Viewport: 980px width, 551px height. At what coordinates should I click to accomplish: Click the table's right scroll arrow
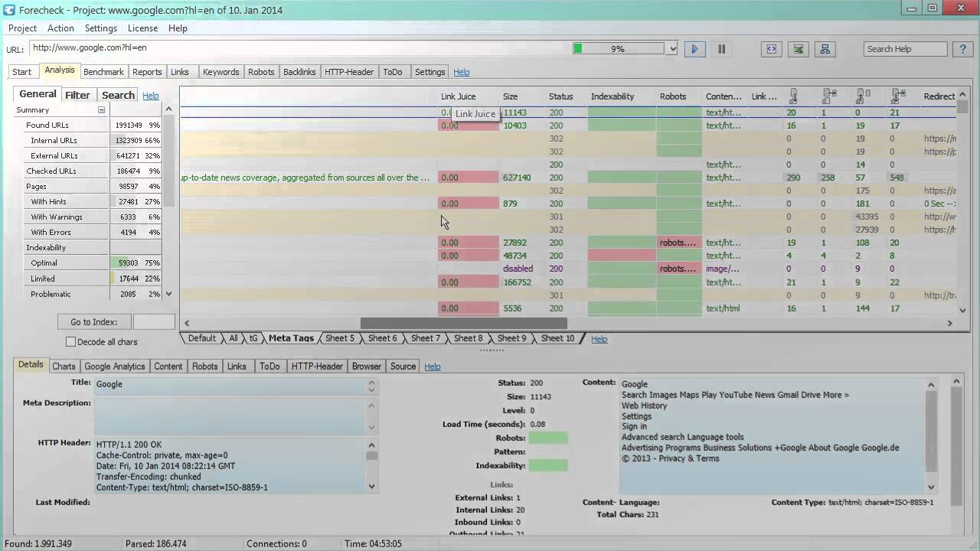950,323
